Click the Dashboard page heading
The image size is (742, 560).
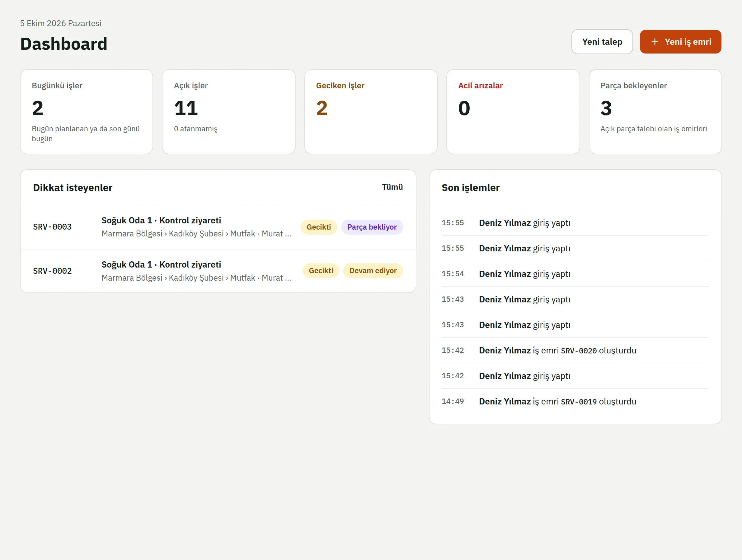click(x=64, y=44)
